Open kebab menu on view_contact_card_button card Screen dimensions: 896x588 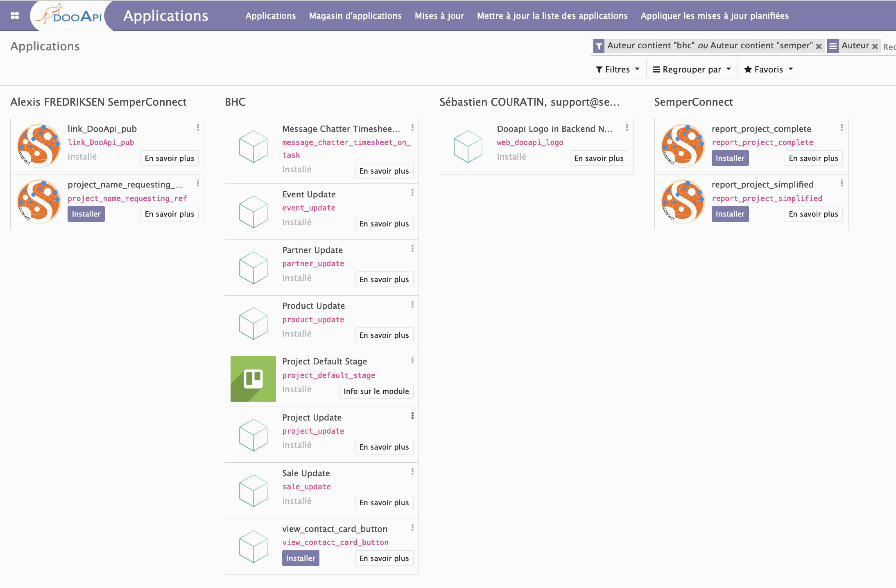[x=412, y=528]
